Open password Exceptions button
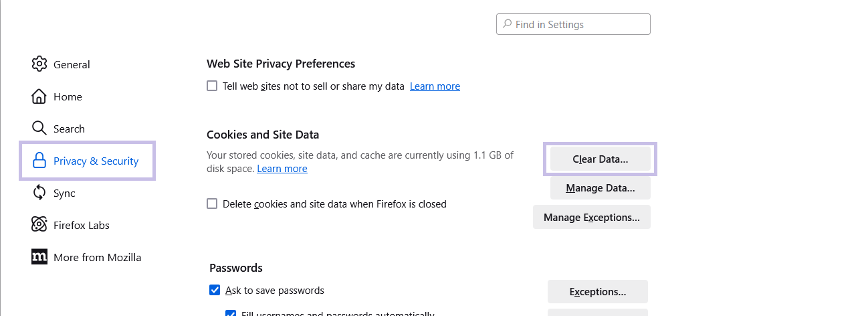Image resolution: width=868 pixels, height=316 pixels. coord(597,292)
